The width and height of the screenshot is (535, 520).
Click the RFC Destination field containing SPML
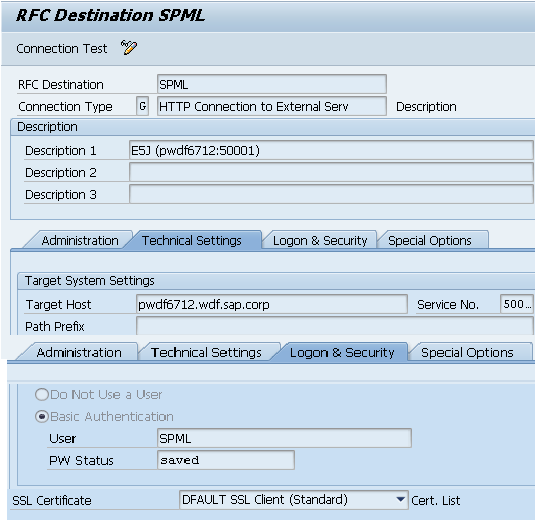[x=272, y=84]
